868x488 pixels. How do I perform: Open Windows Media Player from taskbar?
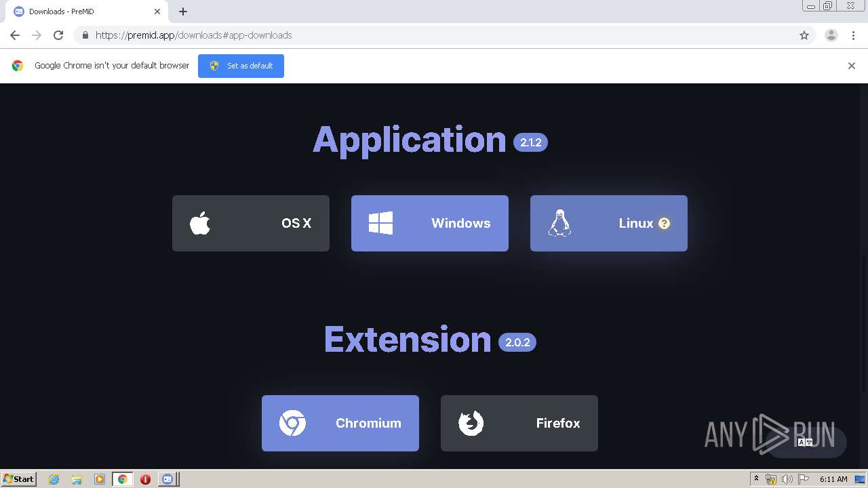point(100,479)
